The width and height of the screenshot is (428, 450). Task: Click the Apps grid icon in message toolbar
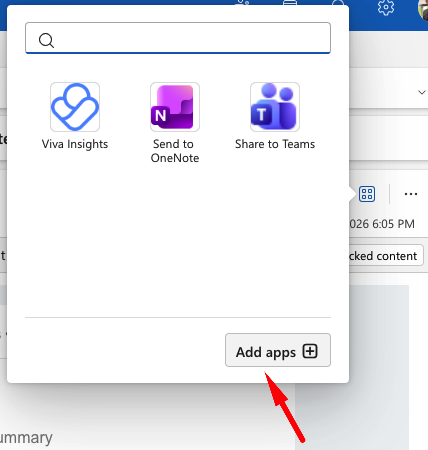pos(367,194)
